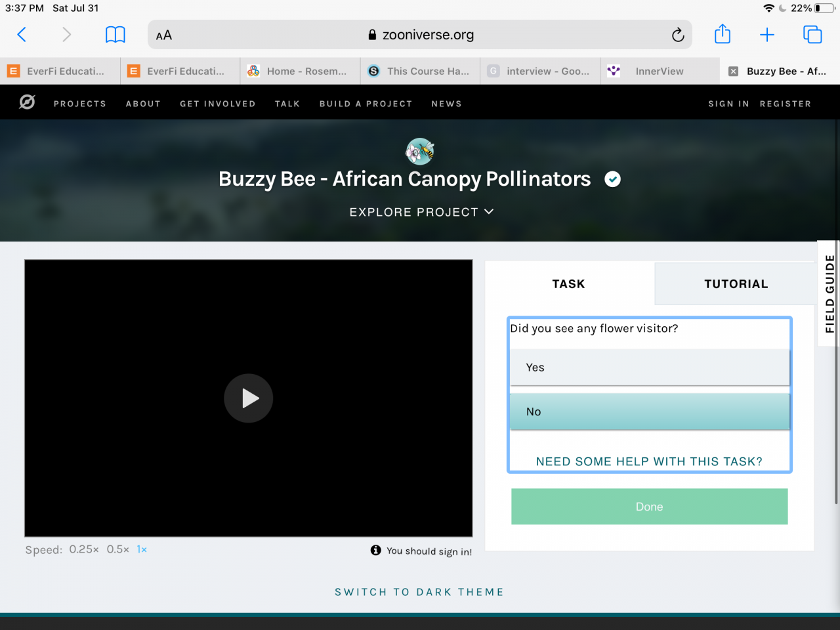Viewport: 840px width, 630px height.
Task: Click 'Did you see any flower visitor?' text
Action: point(594,328)
